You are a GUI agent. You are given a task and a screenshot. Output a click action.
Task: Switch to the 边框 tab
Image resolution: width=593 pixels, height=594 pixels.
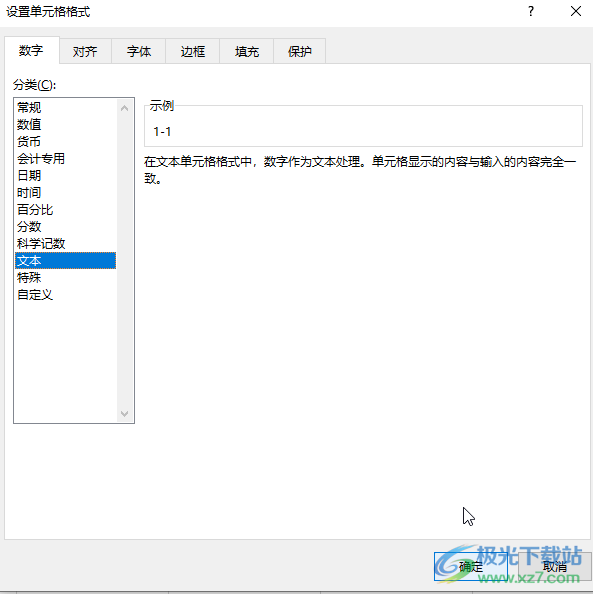tap(192, 51)
